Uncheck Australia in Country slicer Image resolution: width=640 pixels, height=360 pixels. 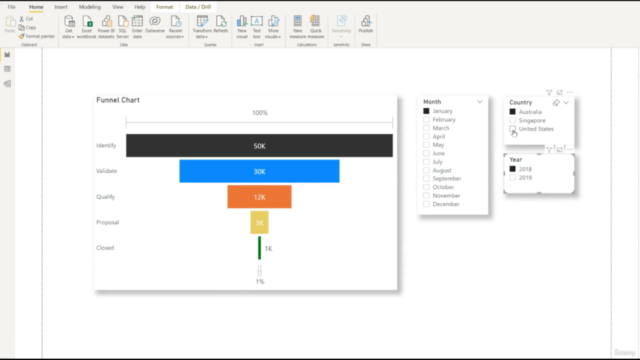[x=513, y=112]
